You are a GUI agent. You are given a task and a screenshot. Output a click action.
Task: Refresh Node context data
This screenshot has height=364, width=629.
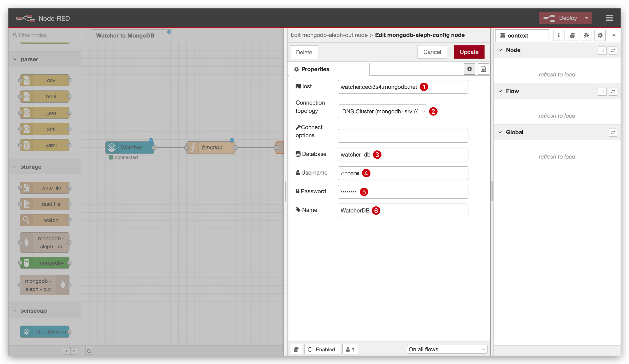(613, 50)
